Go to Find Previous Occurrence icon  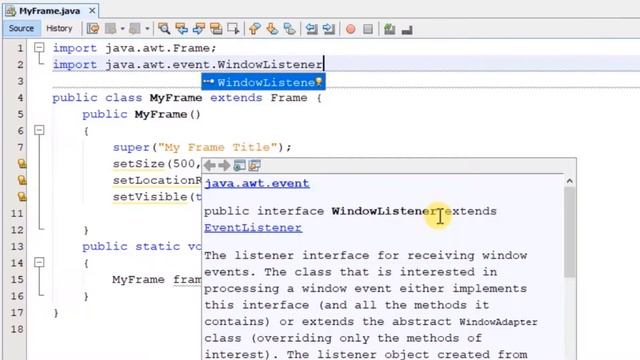pos(181,29)
